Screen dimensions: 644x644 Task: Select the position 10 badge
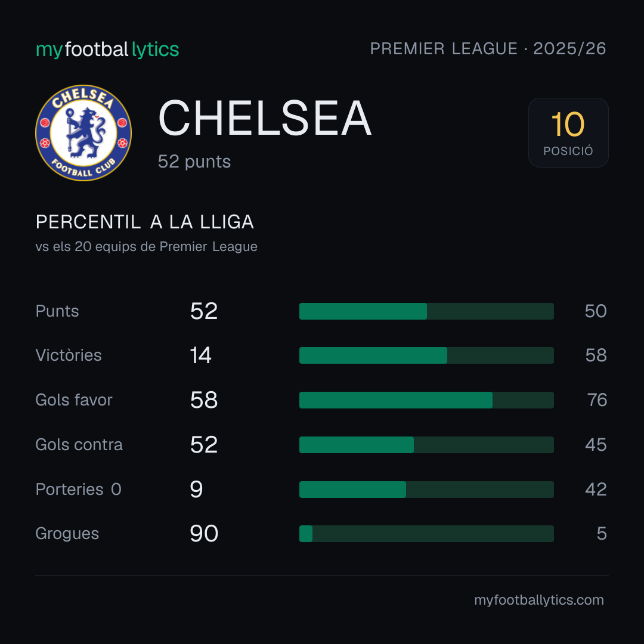568,132
